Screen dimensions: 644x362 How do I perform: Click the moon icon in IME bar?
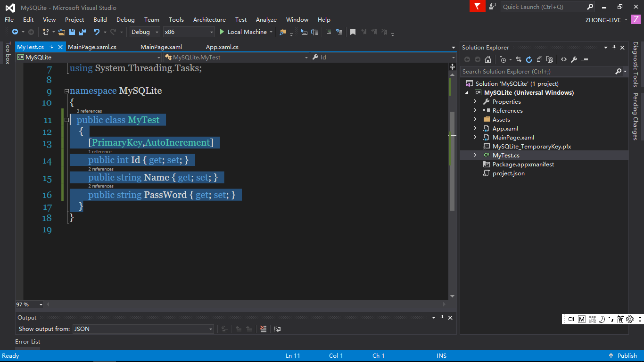602,319
